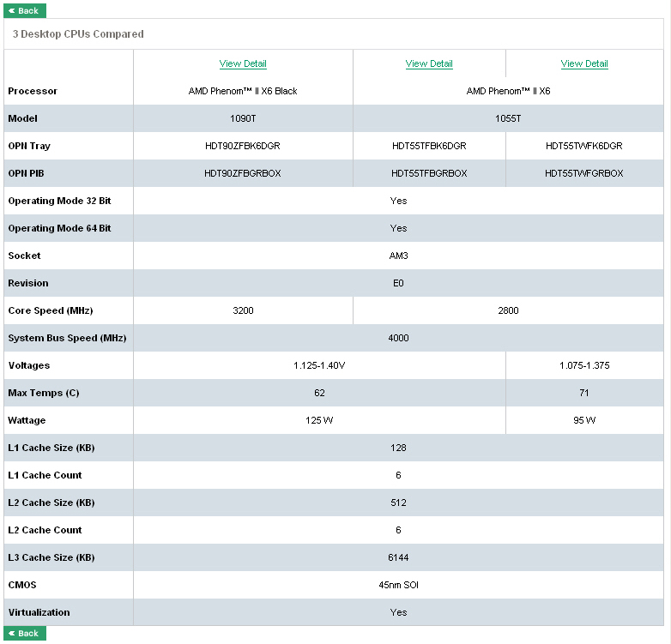Click OPN PIB value HDT55TWFGRBOX
The width and height of the screenshot is (671, 644).
click(x=584, y=173)
